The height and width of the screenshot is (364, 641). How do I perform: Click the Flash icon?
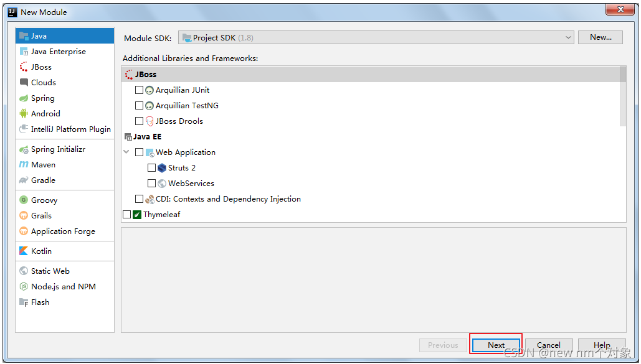24,302
